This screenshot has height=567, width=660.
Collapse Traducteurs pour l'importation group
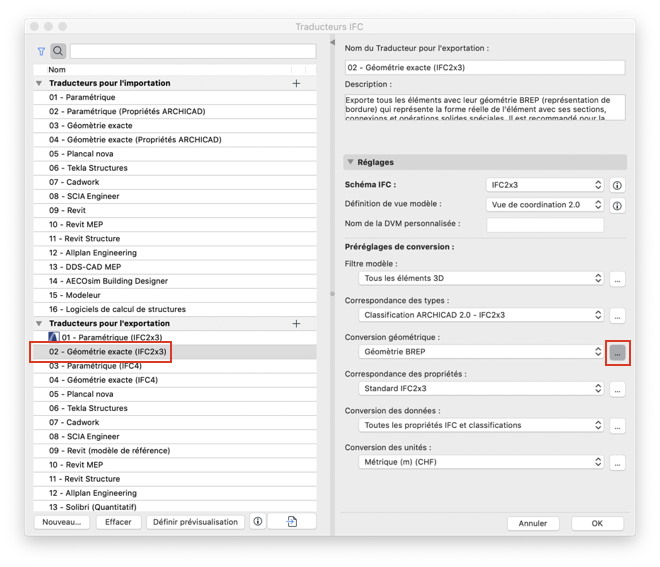point(39,83)
